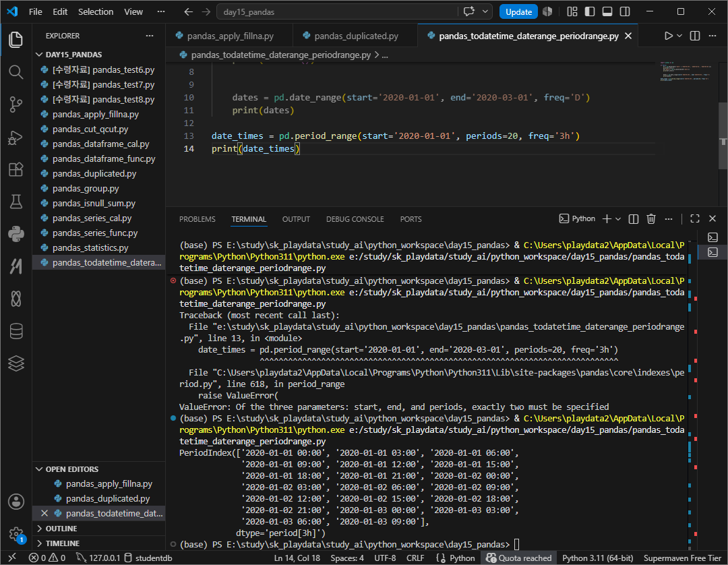Open the View menu

pyautogui.click(x=133, y=11)
